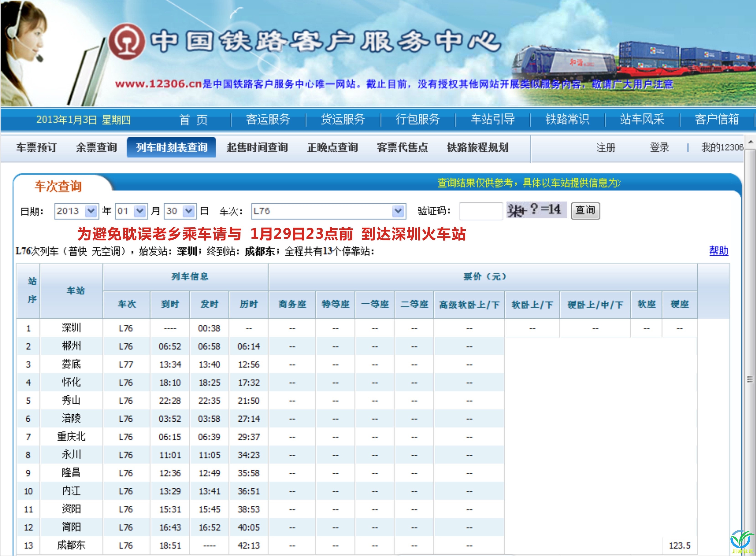Click the 娄底 station cell
The image size is (756, 556).
coord(71,364)
